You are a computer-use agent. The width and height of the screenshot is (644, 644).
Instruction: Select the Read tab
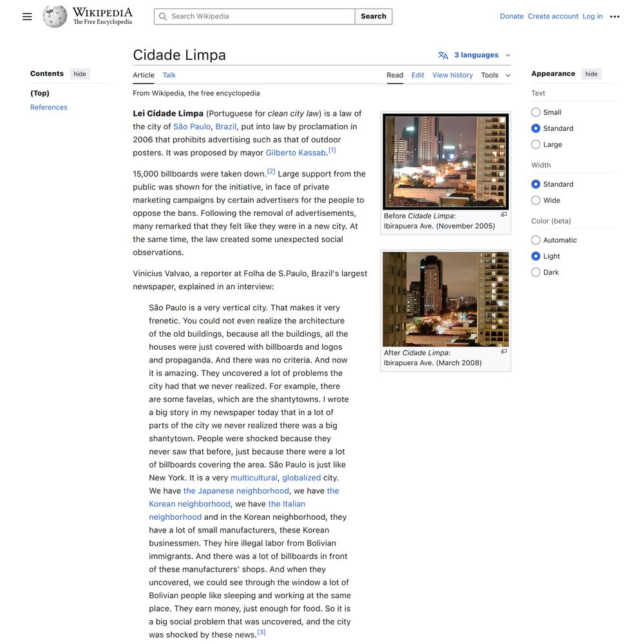[395, 75]
